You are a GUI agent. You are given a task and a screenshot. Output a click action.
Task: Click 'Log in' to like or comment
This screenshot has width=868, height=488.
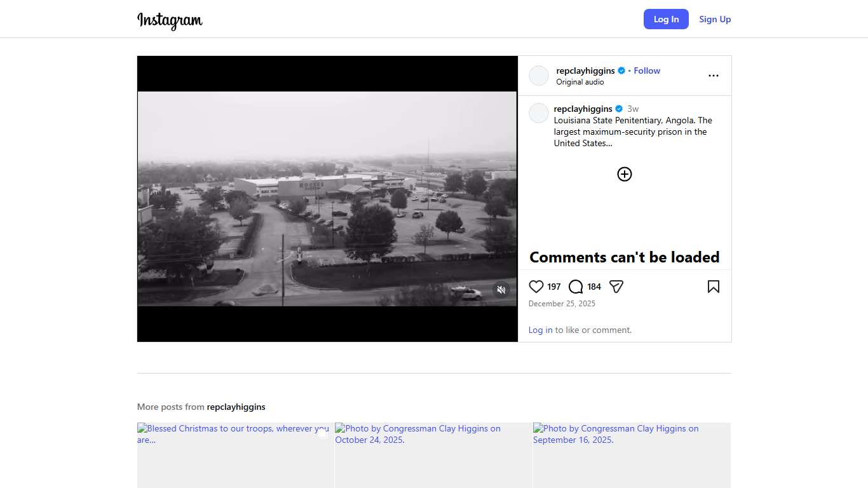540,330
